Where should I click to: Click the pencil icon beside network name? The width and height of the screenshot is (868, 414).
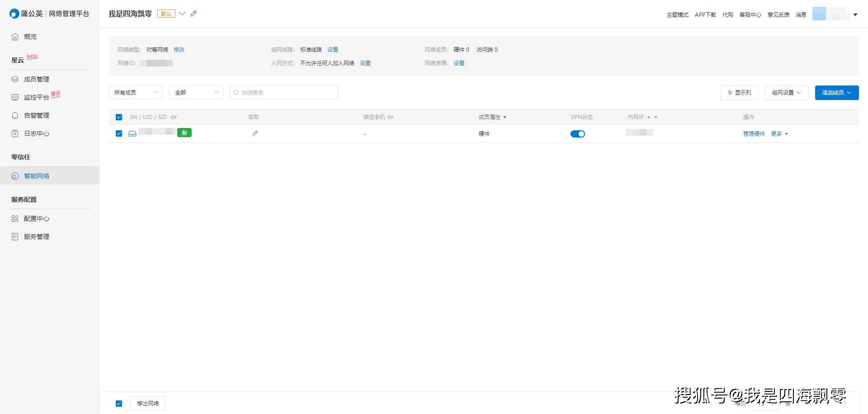point(193,14)
